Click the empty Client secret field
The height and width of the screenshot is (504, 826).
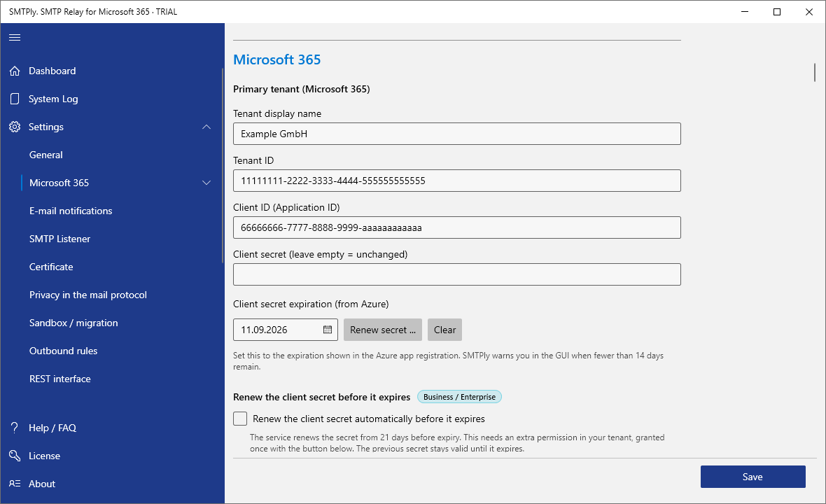(456, 274)
